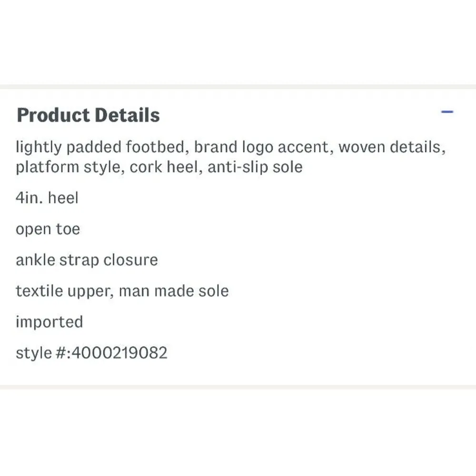Click the Product Details heading
Image resolution: width=476 pixels, height=476 pixels.
(88, 116)
